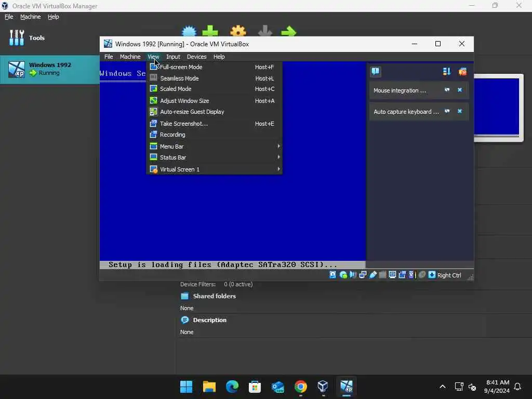The height and width of the screenshot is (399, 532).
Task: Expand the Menu Bar submenu
Action: (x=214, y=146)
